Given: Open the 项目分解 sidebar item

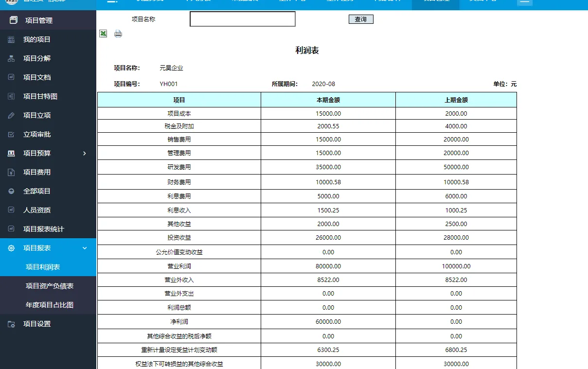Looking at the screenshot, I should point(37,58).
